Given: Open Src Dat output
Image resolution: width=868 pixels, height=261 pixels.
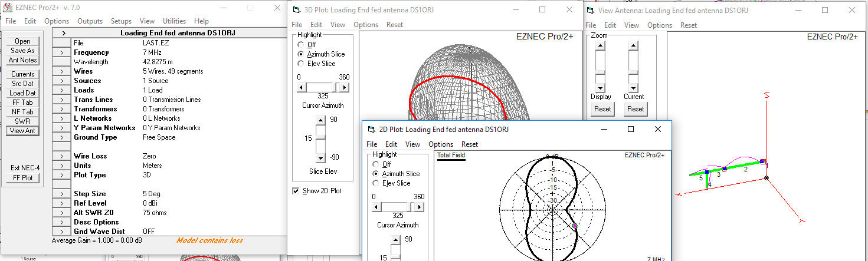Looking at the screenshot, I should [23, 84].
